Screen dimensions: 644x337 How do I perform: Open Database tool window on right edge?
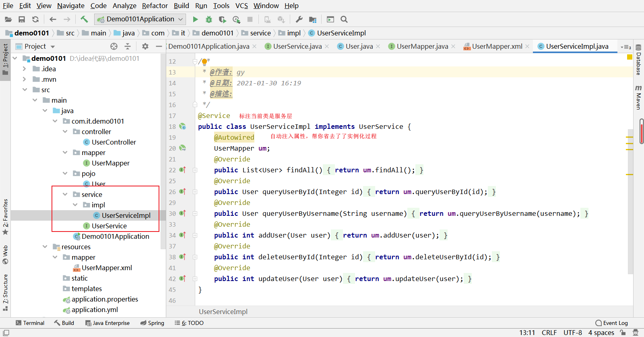pyautogui.click(x=638, y=60)
